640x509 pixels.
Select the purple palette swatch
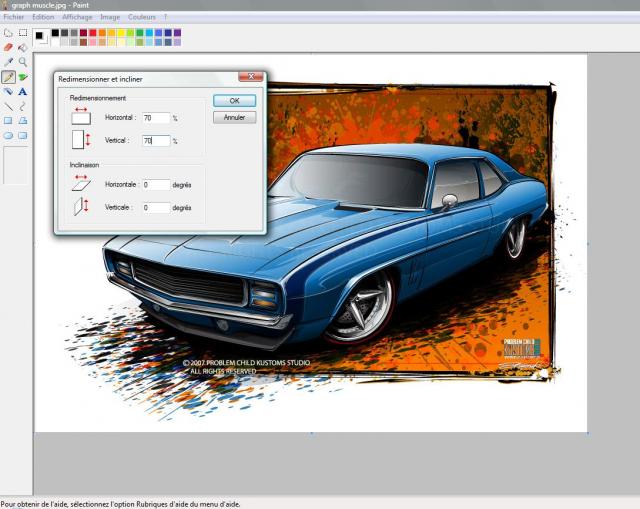(177, 33)
